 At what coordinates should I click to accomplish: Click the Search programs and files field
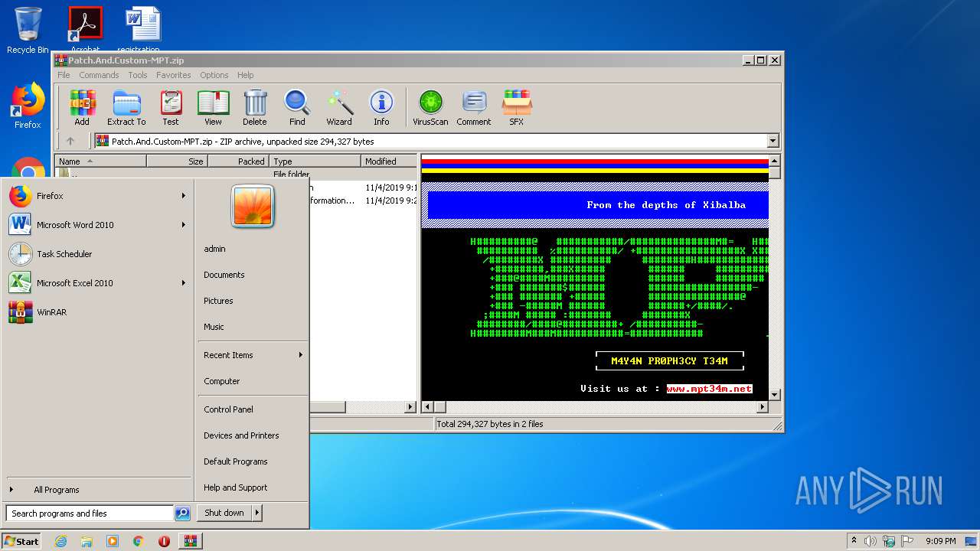(90, 514)
